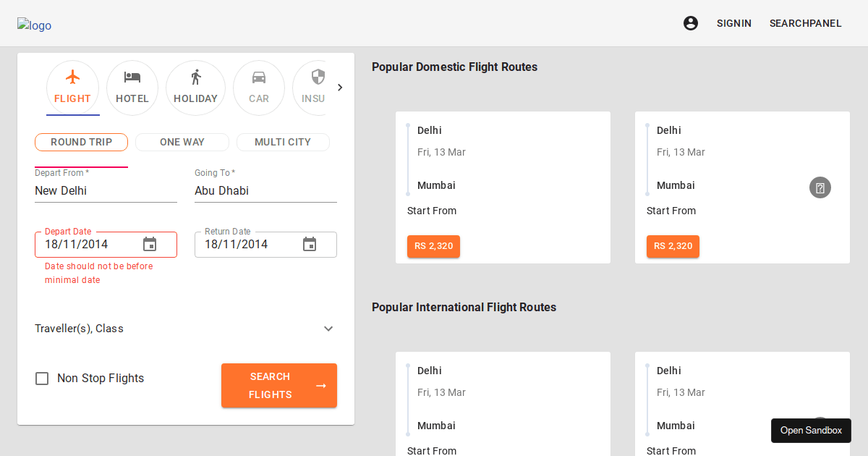The height and width of the screenshot is (456, 868).
Task: Switch to One Way trip mode
Action: tap(182, 142)
